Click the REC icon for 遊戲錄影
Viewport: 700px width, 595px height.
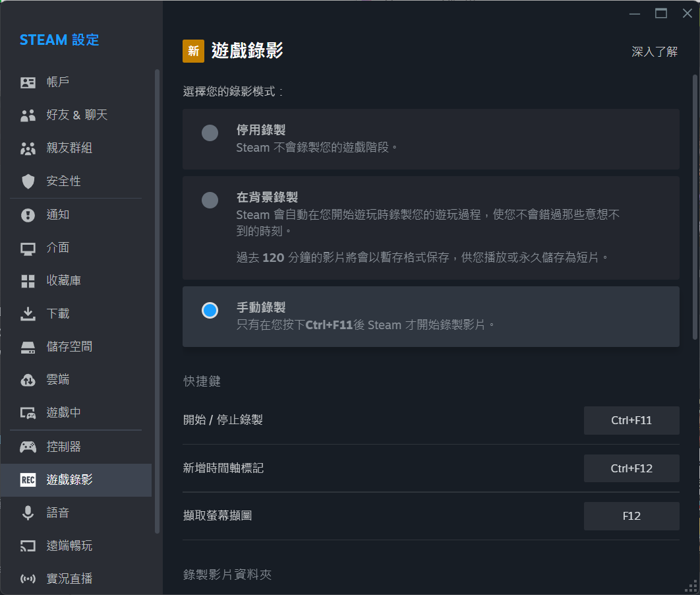click(28, 480)
